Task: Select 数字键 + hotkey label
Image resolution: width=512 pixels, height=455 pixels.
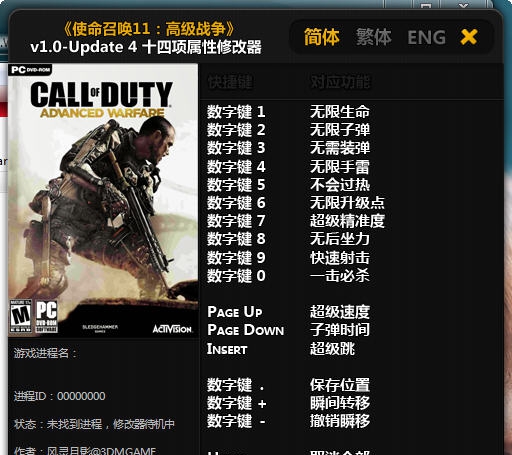Action: click(x=237, y=403)
